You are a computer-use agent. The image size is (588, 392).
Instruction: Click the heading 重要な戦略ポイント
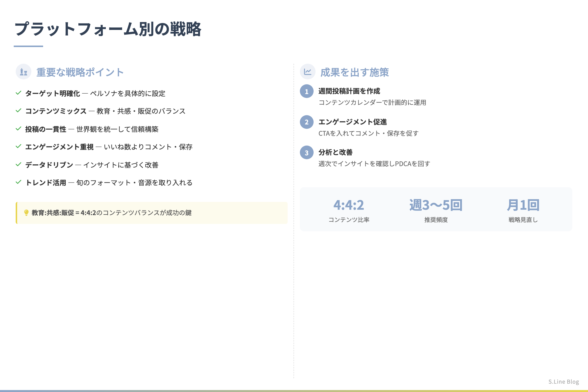(x=80, y=72)
